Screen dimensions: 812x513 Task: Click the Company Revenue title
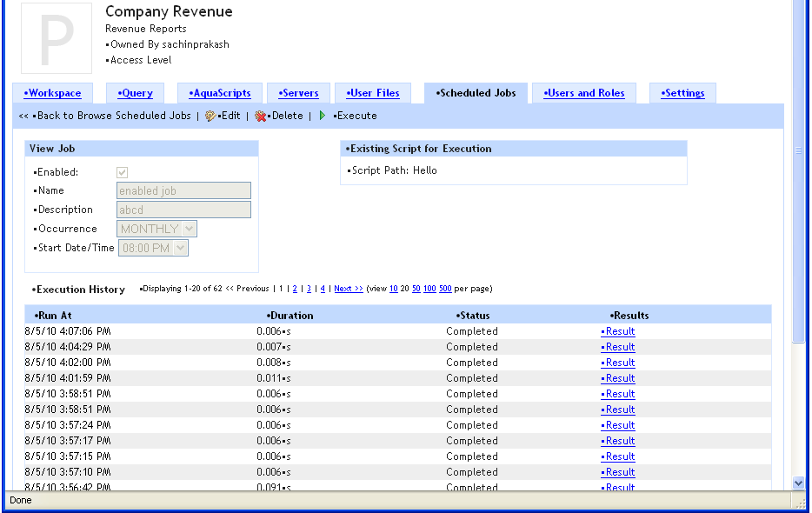pos(169,11)
